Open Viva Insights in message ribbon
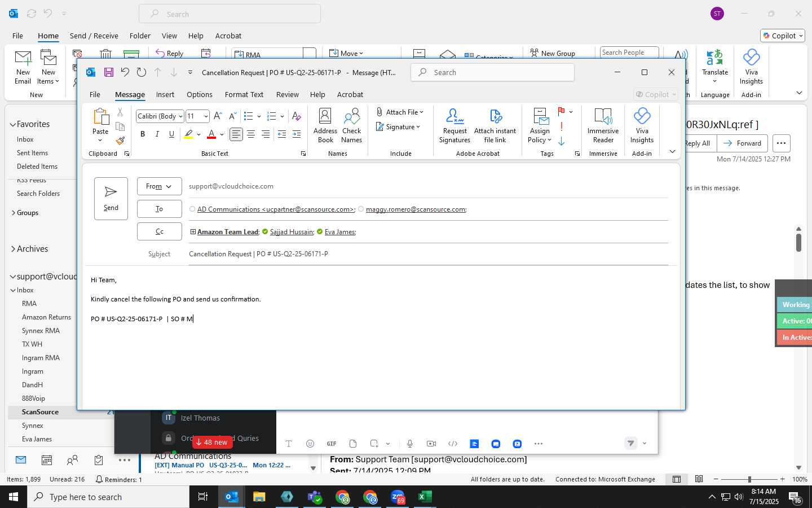 coord(642,126)
